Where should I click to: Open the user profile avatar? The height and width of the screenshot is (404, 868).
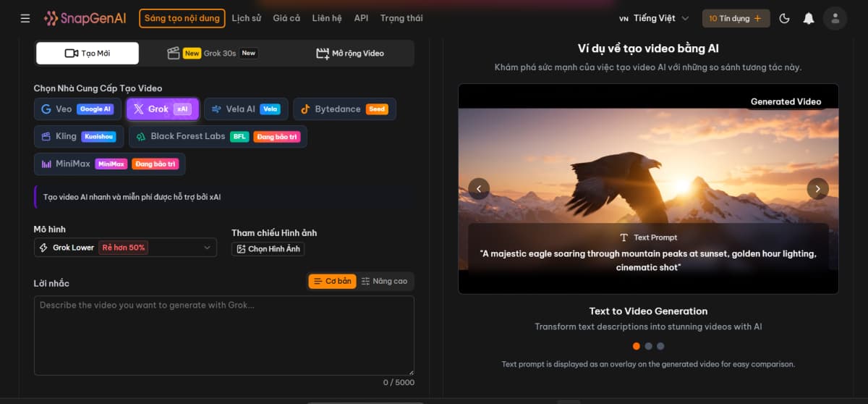835,18
